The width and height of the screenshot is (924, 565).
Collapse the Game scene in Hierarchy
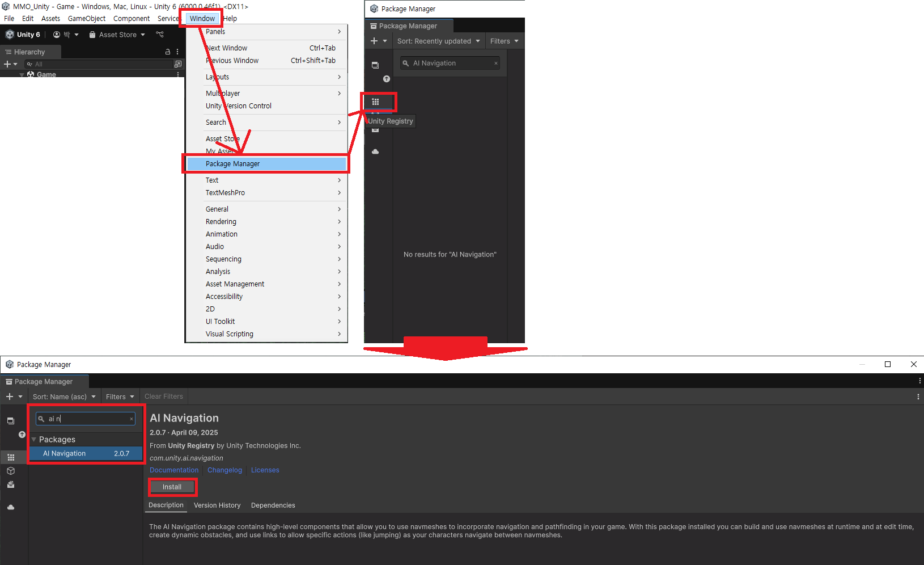(x=22, y=74)
